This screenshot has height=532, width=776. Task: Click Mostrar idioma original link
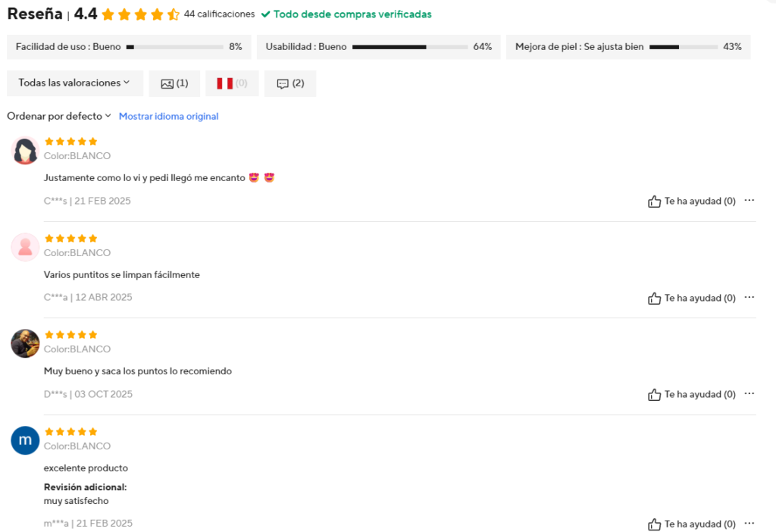tap(168, 116)
